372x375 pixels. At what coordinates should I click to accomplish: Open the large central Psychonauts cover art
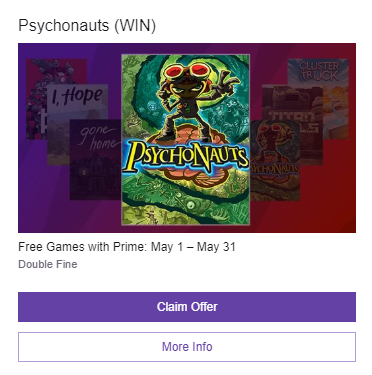(x=185, y=140)
